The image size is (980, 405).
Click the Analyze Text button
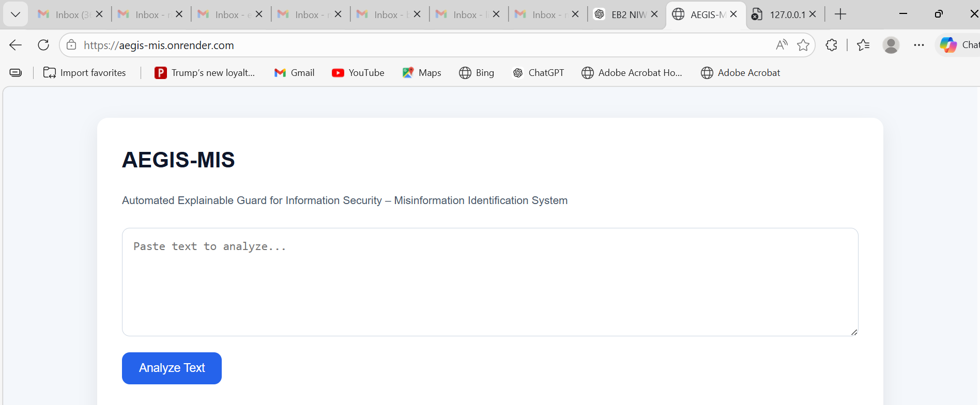[172, 368]
